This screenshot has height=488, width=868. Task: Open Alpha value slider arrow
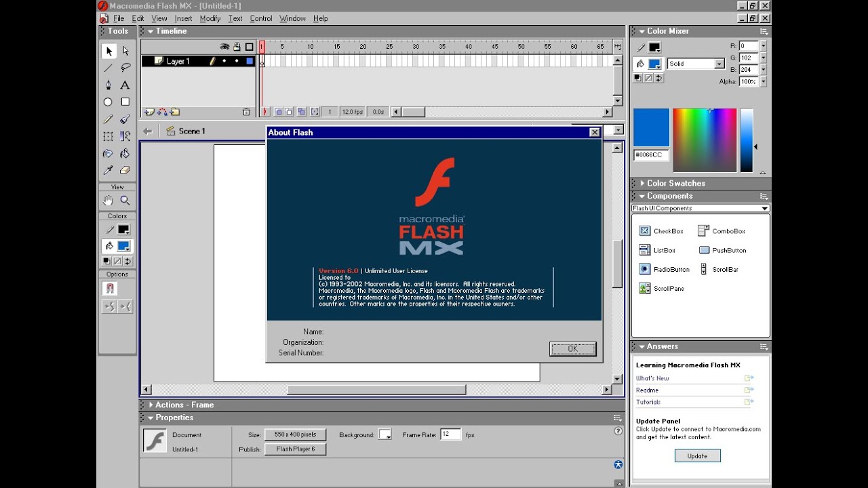764,82
